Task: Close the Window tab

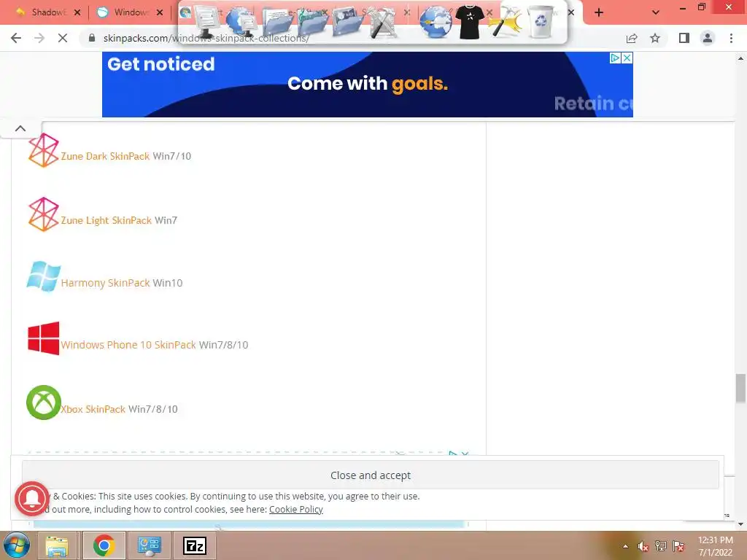Action: (160, 12)
